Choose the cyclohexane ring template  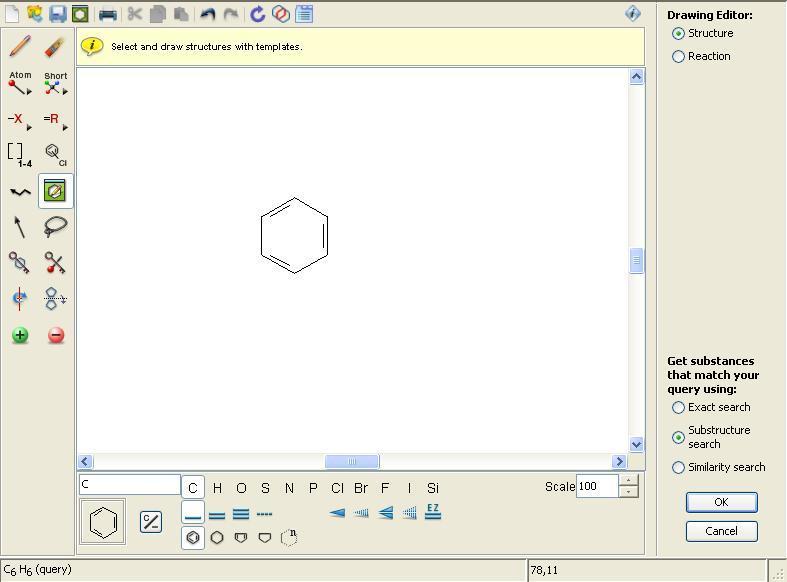(217, 538)
